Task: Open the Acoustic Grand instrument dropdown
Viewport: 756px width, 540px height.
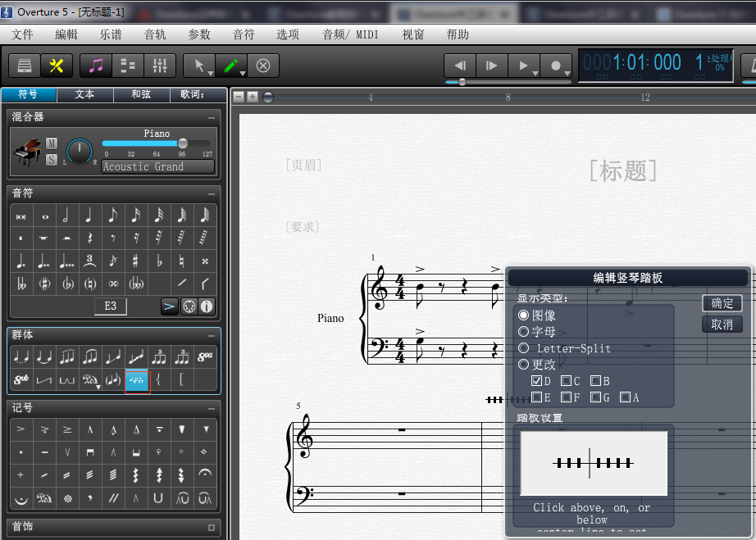Action: pos(157,166)
